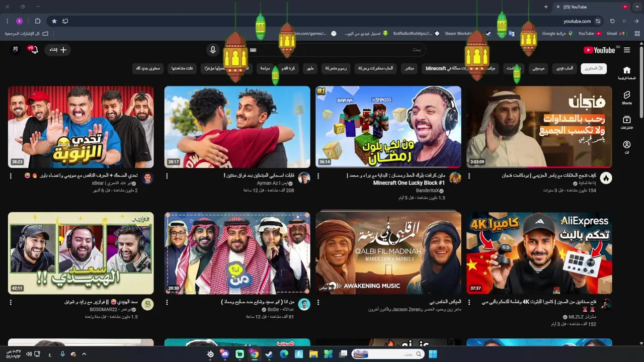Open the Gmail bookmark
This screenshot has width=644, height=362.
point(615,34)
